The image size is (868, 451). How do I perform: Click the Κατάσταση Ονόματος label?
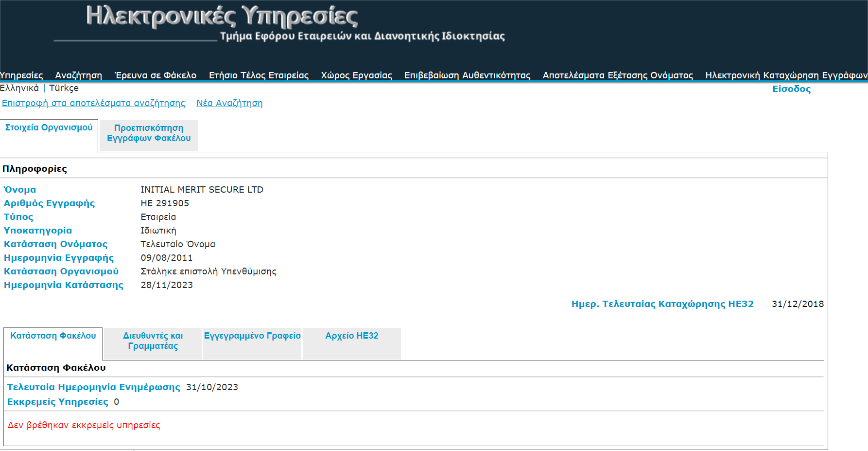56,244
